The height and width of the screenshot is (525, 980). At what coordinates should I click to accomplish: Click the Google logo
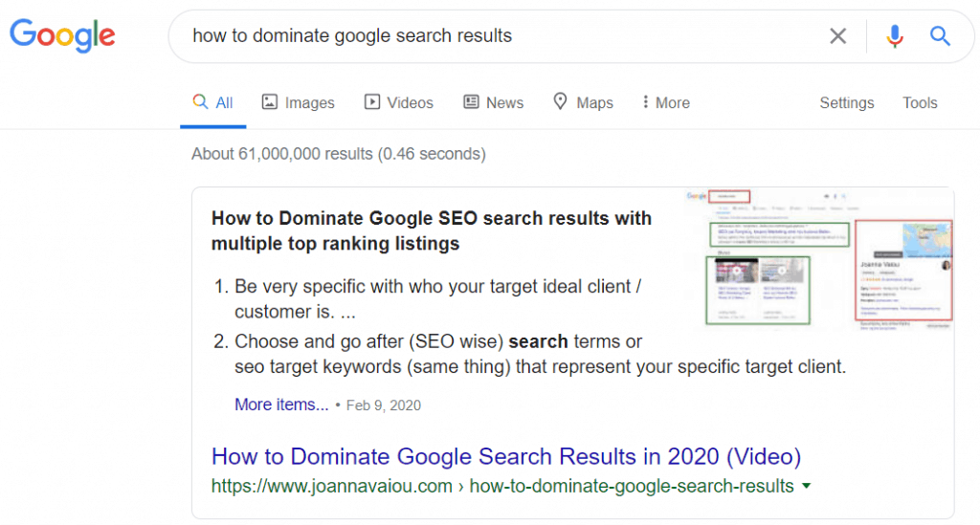pyautogui.click(x=62, y=35)
